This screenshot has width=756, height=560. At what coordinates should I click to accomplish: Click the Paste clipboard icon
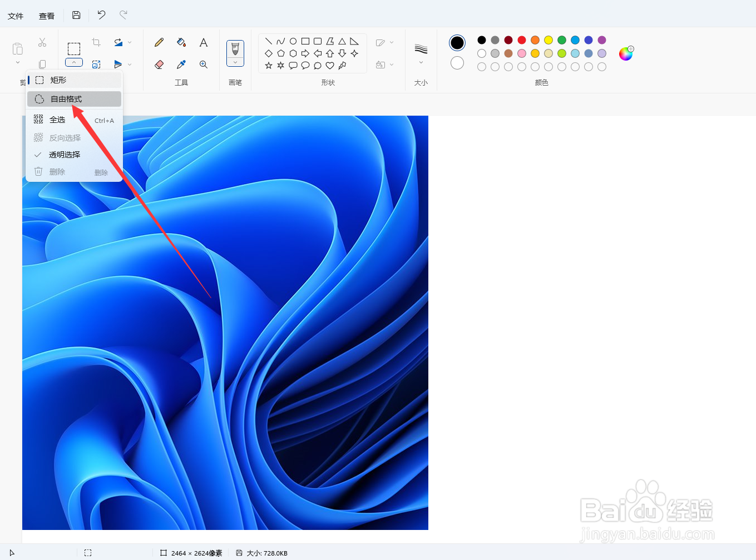click(18, 49)
